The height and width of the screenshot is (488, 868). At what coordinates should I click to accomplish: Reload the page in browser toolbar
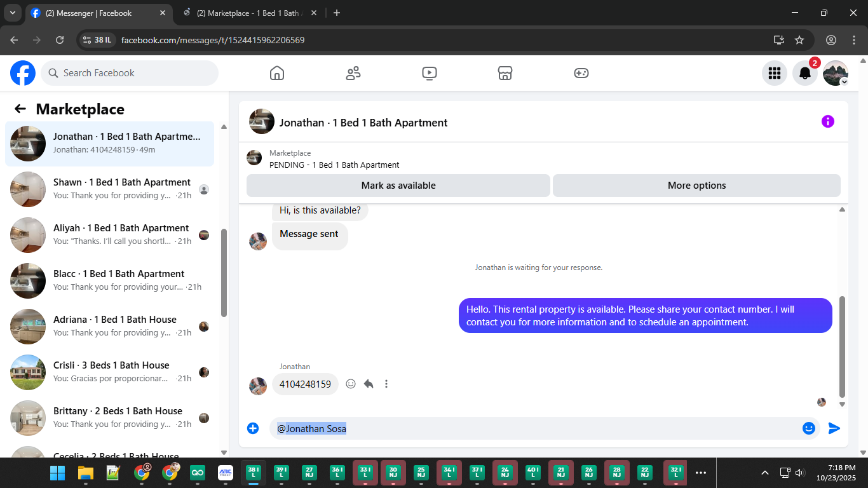60,39
